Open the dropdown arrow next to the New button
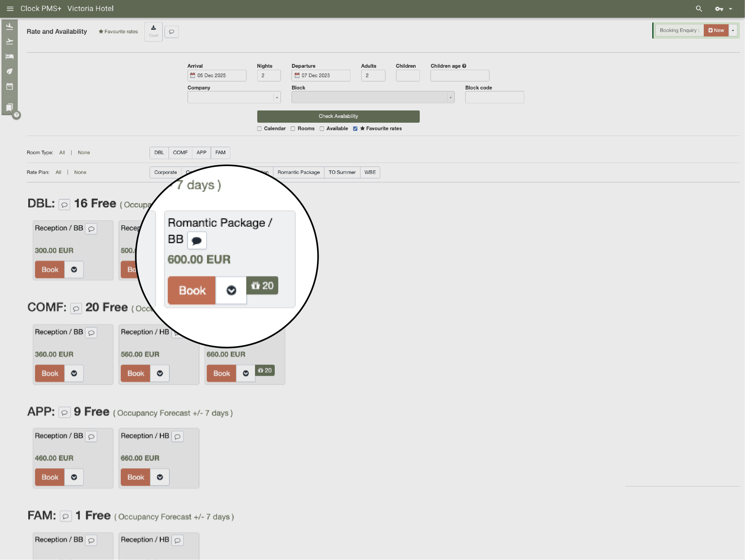Viewport: 745px width, 560px height. 733,30
